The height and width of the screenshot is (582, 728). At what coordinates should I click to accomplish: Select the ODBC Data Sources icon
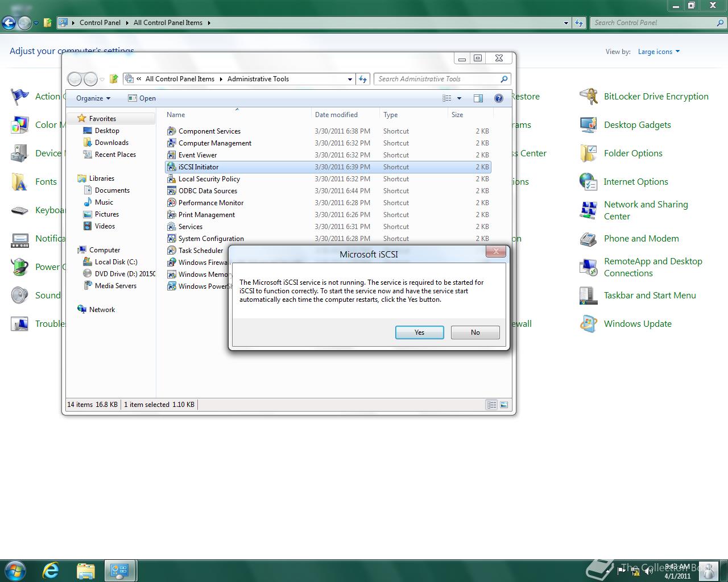click(172, 191)
